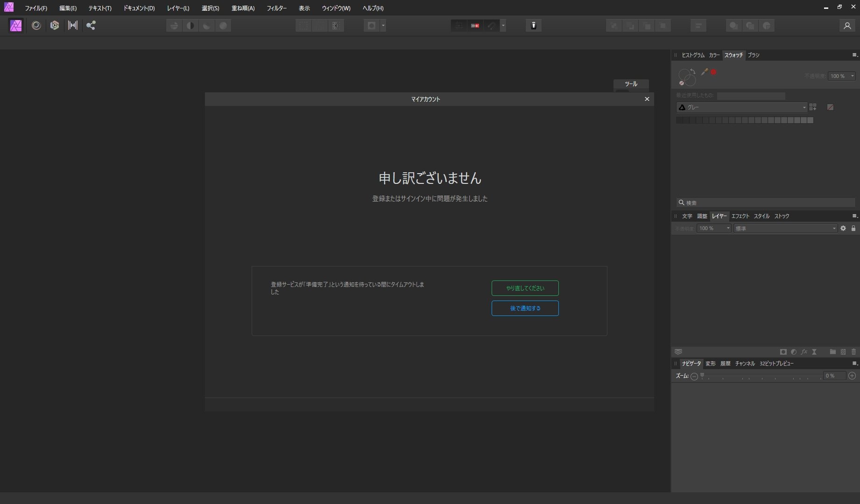
Task: Swap colors with the curved arrows
Action: [x=693, y=71]
